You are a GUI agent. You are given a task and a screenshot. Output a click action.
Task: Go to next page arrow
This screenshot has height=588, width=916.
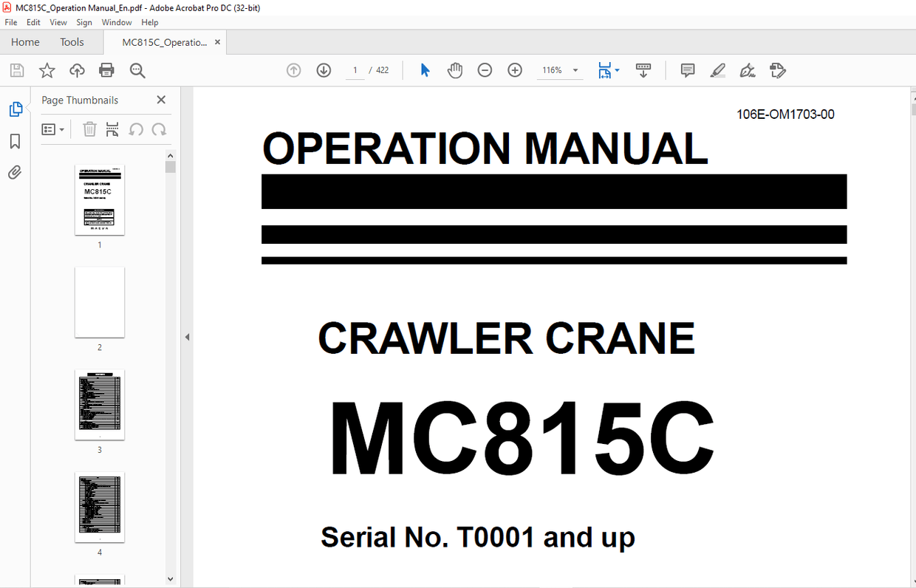point(324,70)
